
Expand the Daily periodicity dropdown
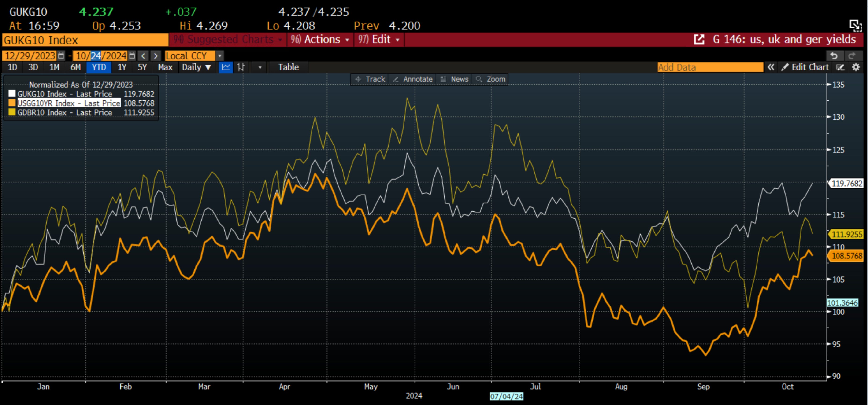pyautogui.click(x=196, y=67)
